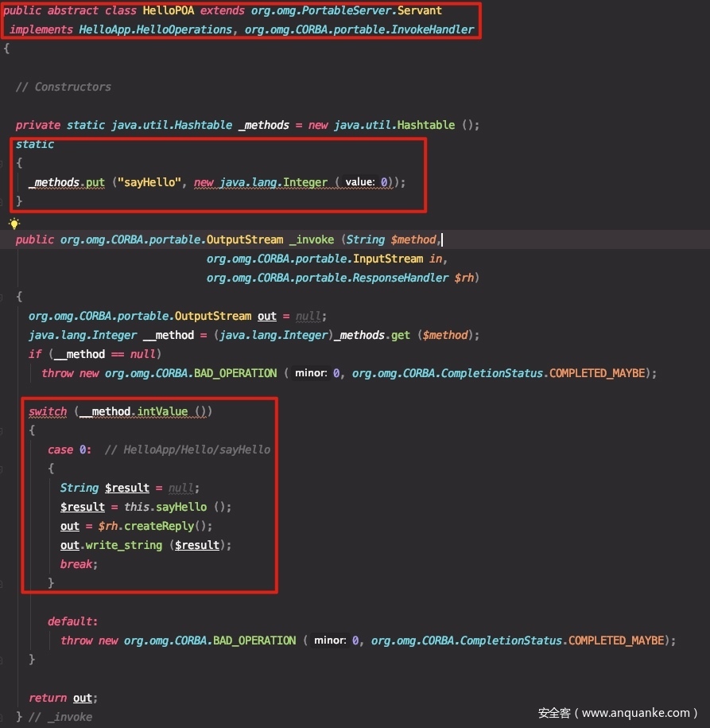Click the HelloPOA class name

click(x=150, y=10)
